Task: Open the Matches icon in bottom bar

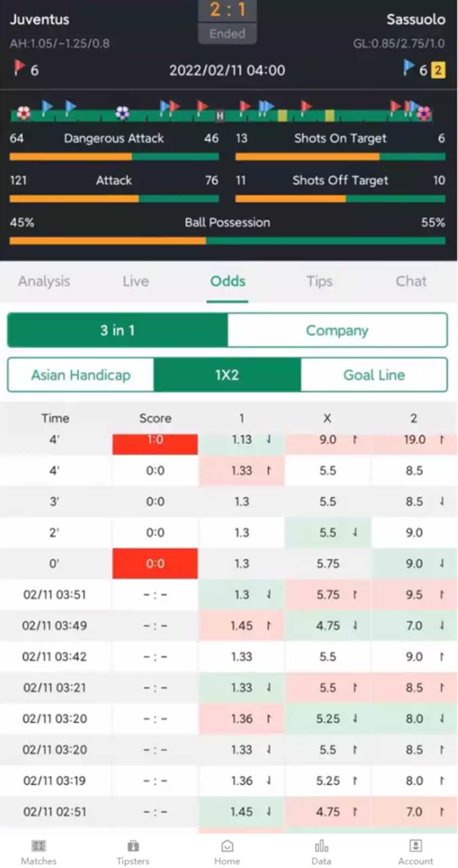Action: pos(39,846)
